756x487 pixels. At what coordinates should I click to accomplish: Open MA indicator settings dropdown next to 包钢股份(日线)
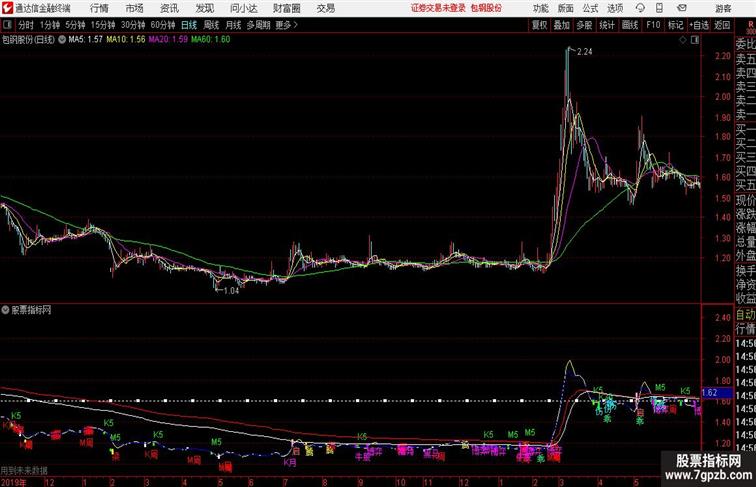point(62,40)
